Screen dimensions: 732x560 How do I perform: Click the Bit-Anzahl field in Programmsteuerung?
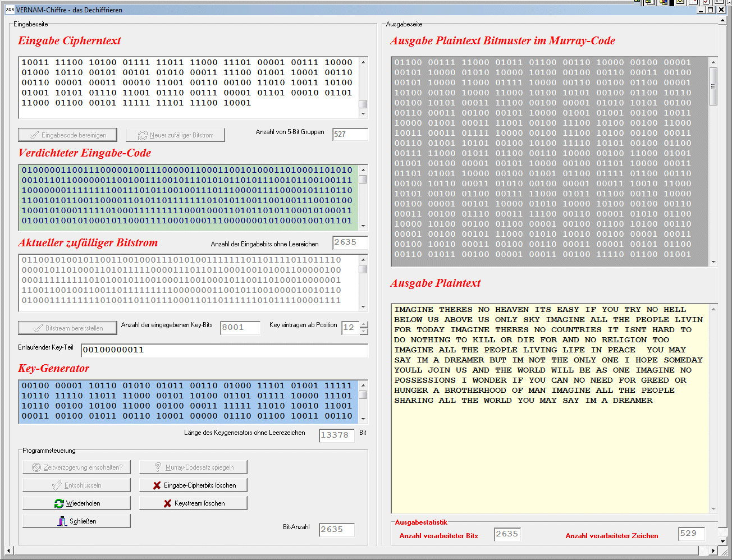pyautogui.click(x=337, y=530)
